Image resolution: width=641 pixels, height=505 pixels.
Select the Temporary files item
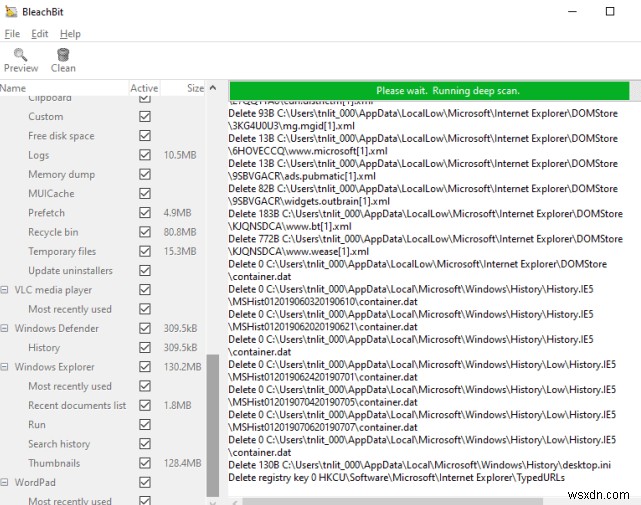62,251
